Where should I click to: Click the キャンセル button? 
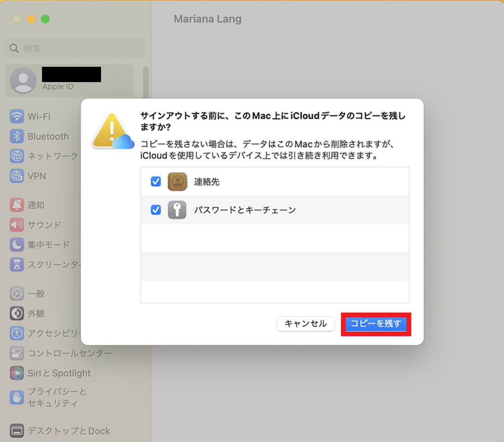[305, 324]
